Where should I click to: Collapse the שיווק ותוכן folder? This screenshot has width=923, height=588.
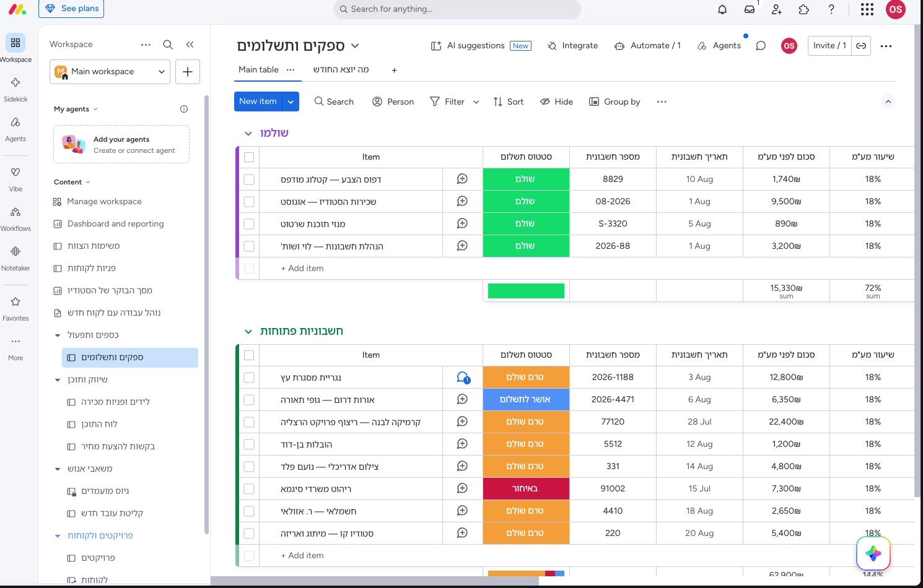pos(58,380)
